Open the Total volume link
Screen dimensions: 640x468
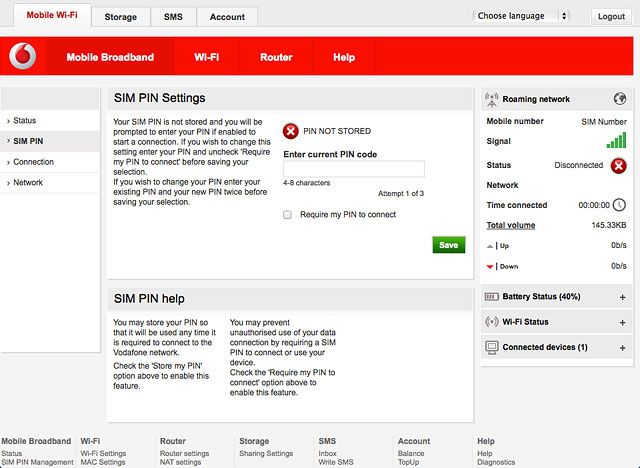click(511, 225)
